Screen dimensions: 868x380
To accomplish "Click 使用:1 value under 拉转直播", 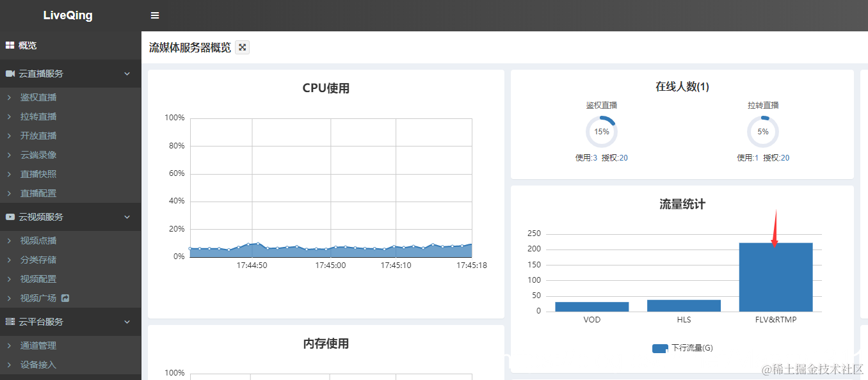I will tap(748, 158).
